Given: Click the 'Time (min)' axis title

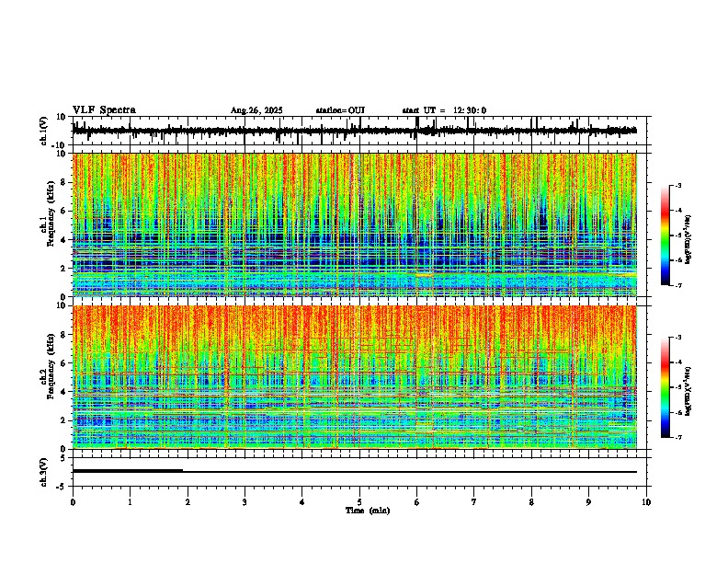Looking at the screenshot, I should (368, 511).
